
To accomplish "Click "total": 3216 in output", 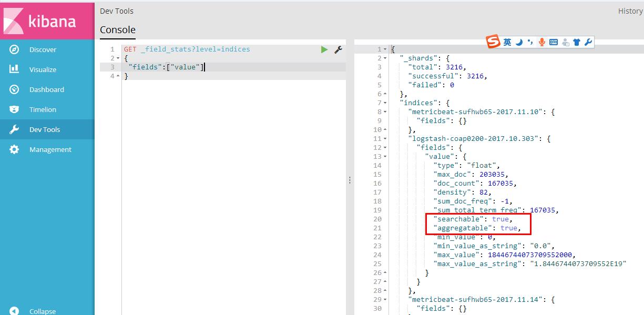I will click(437, 67).
